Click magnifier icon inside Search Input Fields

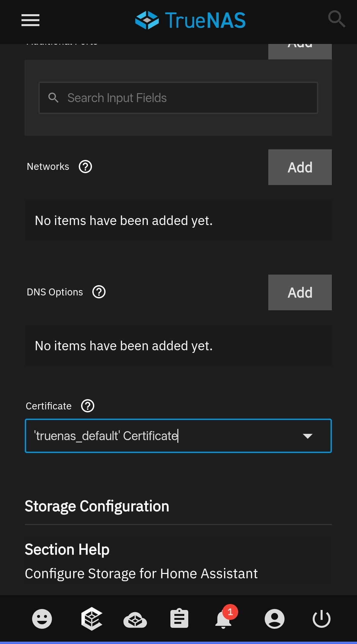point(53,98)
